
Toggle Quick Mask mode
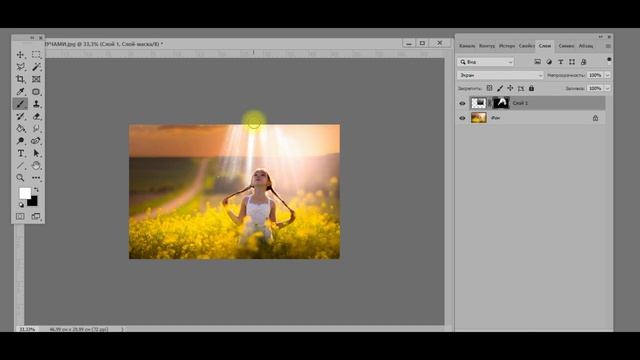click(x=20, y=216)
